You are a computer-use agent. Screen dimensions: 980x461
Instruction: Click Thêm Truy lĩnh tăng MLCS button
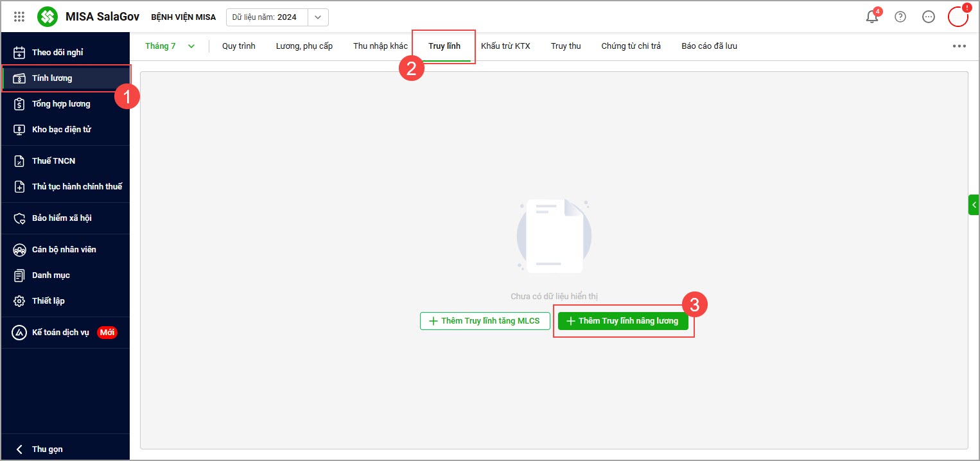[x=485, y=321]
